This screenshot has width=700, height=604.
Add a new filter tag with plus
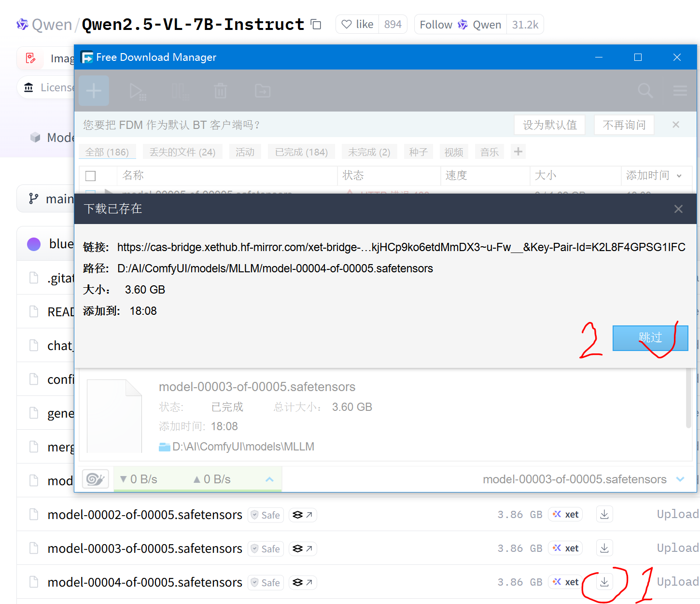click(x=518, y=152)
